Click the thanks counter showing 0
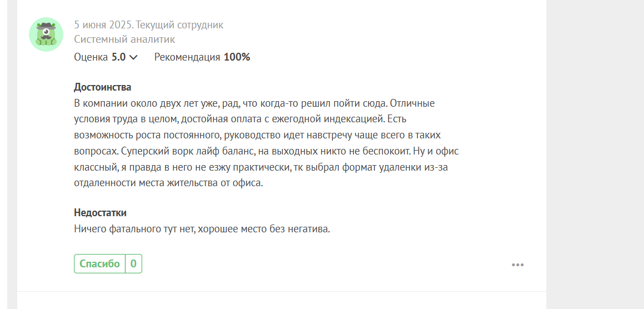Image resolution: width=644 pixels, height=309 pixels. 133,264
